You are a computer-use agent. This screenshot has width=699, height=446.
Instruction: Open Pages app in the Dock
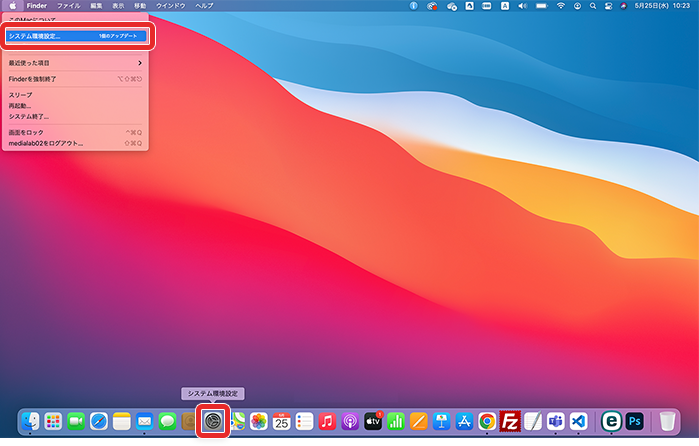[418, 421]
